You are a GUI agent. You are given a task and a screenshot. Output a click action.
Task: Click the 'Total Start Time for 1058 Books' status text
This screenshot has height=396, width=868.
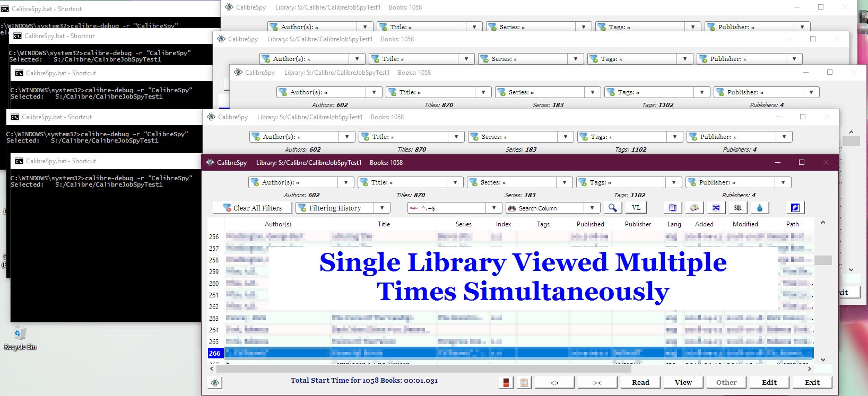(x=364, y=381)
